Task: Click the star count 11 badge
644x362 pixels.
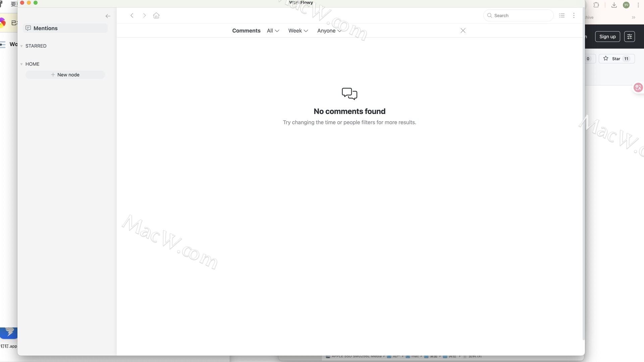Action: (x=626, y=59)
